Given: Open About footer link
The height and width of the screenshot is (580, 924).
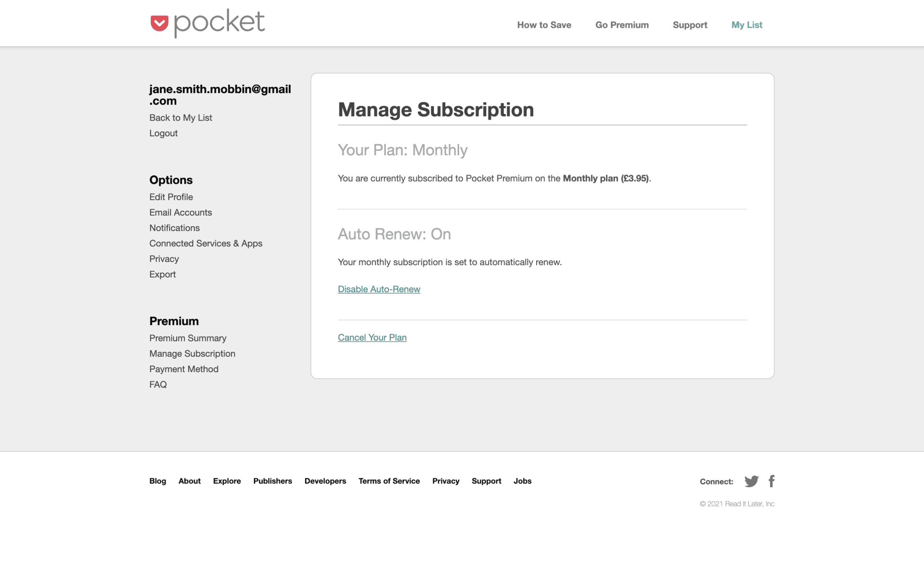Looking at the screenshot, I should pyautogui.click(x=190, y=481).
